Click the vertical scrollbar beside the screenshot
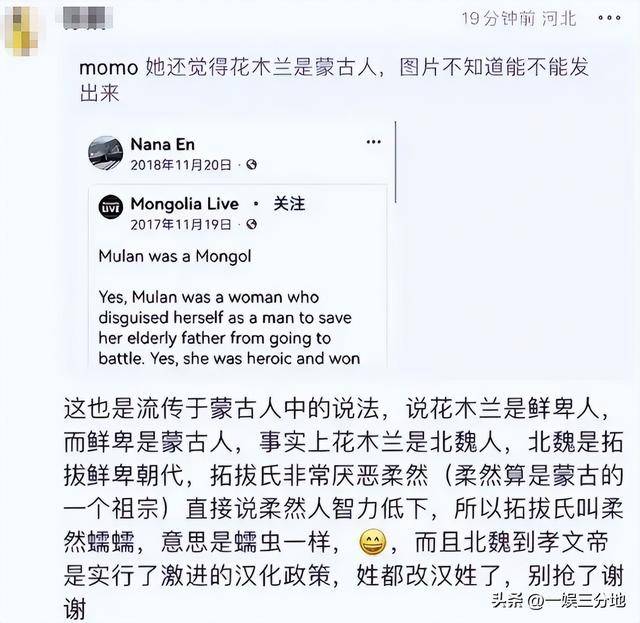 (x=396, y=162)
